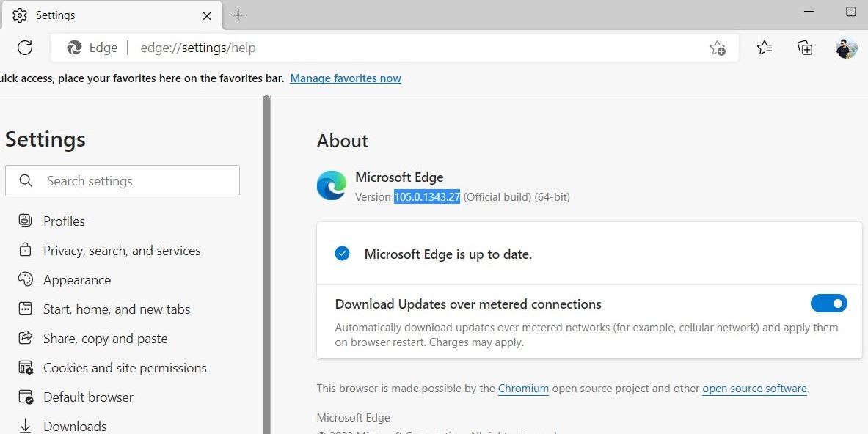Screen dimensions: 868x434
Task: Open Profiles settings
Action: click(x=65, y=221)
